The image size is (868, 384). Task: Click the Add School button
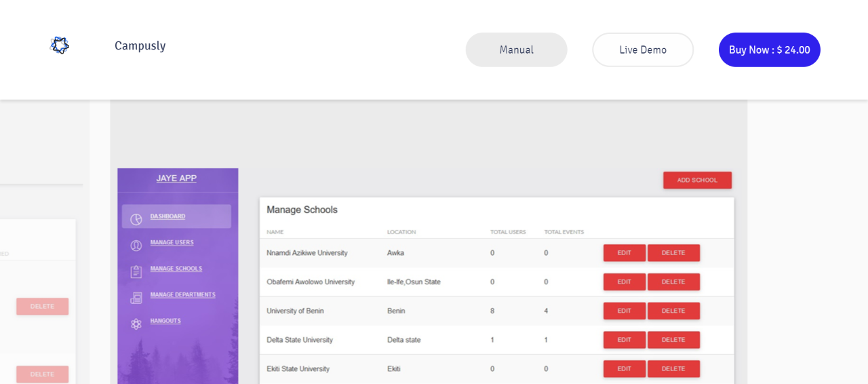697,180
